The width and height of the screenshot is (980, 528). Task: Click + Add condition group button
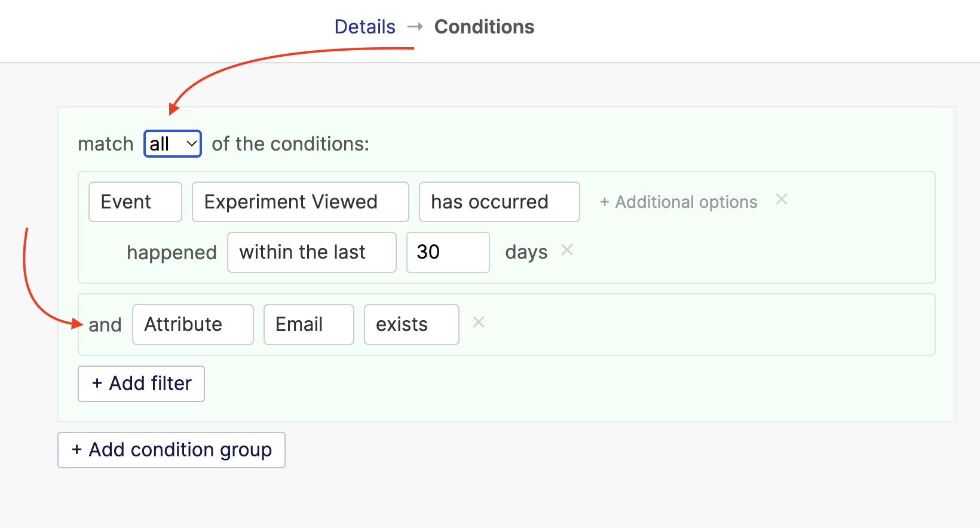(171, 450)
